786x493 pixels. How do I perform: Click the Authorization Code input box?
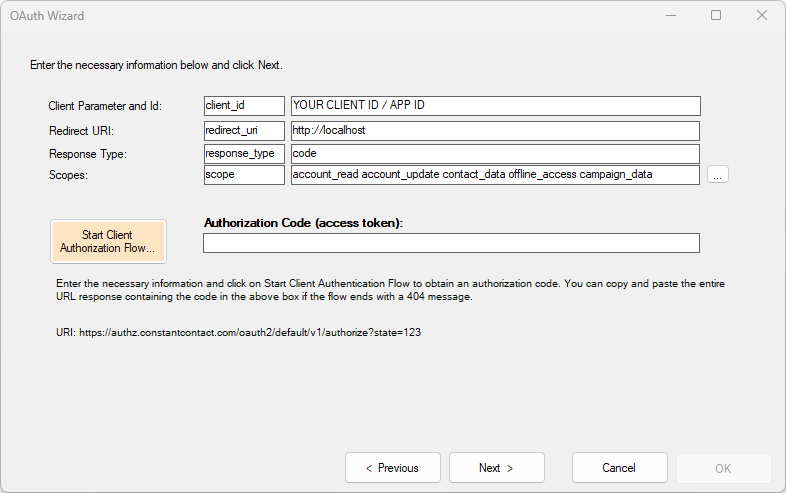[x=451, y=243]
